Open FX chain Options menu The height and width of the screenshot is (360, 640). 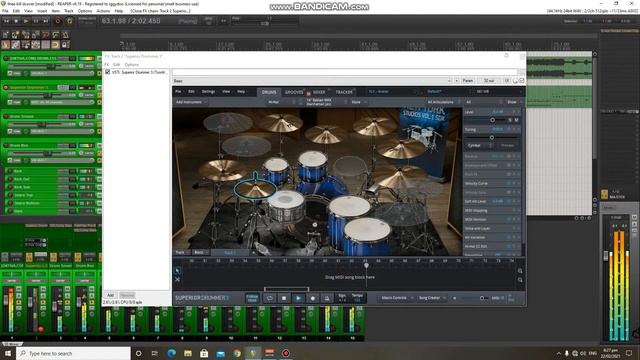[x=131, y=64]
